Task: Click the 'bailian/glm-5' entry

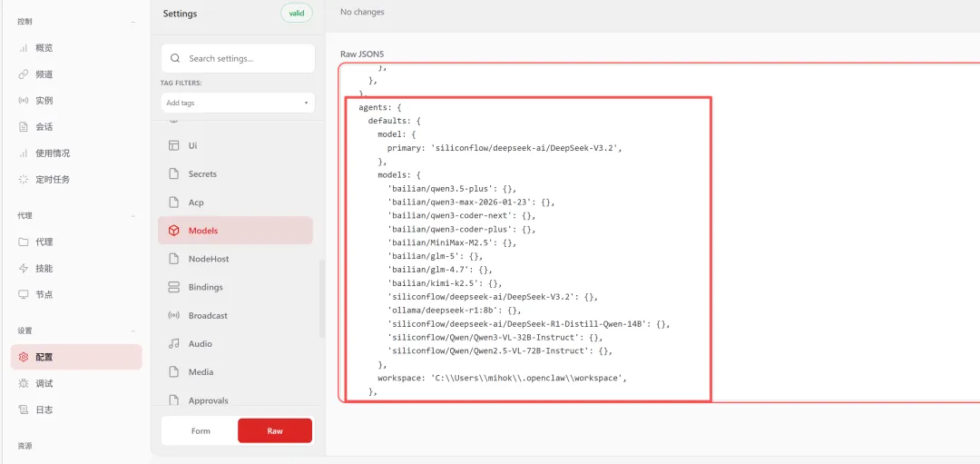Action: (435, 256)
